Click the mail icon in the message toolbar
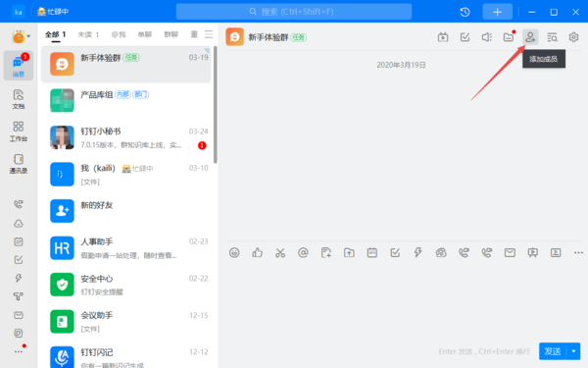This screenshot has height=368, width=588. tap(510, 253)
